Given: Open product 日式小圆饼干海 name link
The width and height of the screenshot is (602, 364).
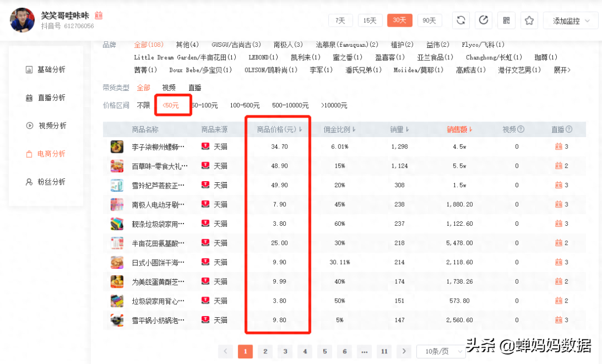Looking at the screenshot, I should 158,262.
